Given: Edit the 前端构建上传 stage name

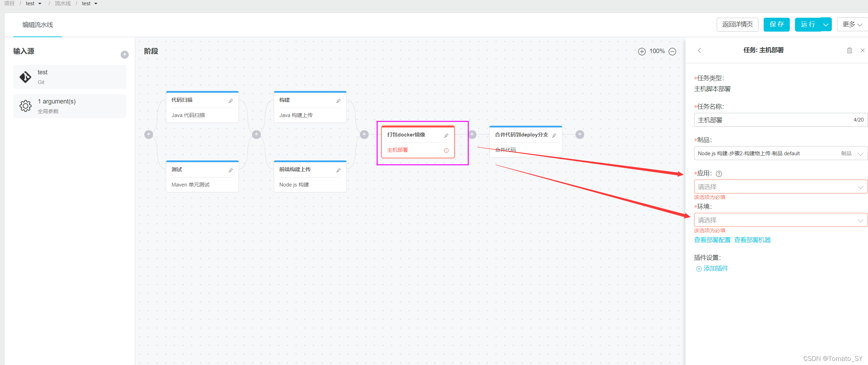Looking at the screenshot, I should point(338,170).
